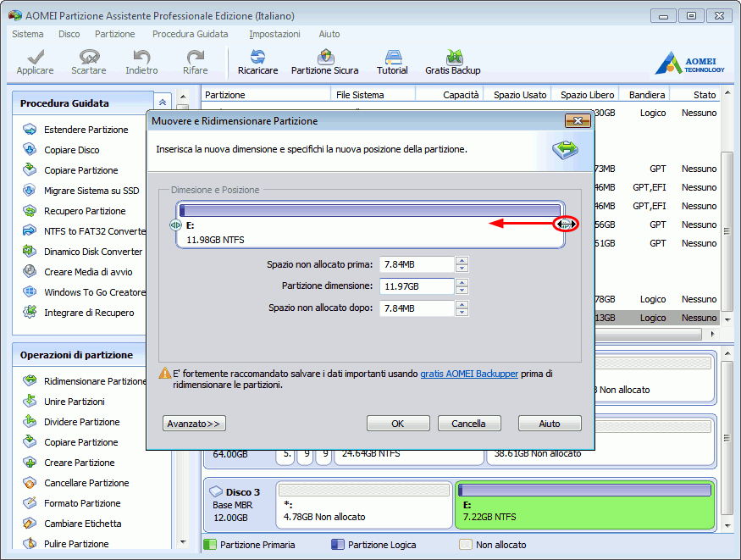741x560 pixels.
Task: Close the Muovere e Ridimensionare dialog
Action: pos(578,121)
